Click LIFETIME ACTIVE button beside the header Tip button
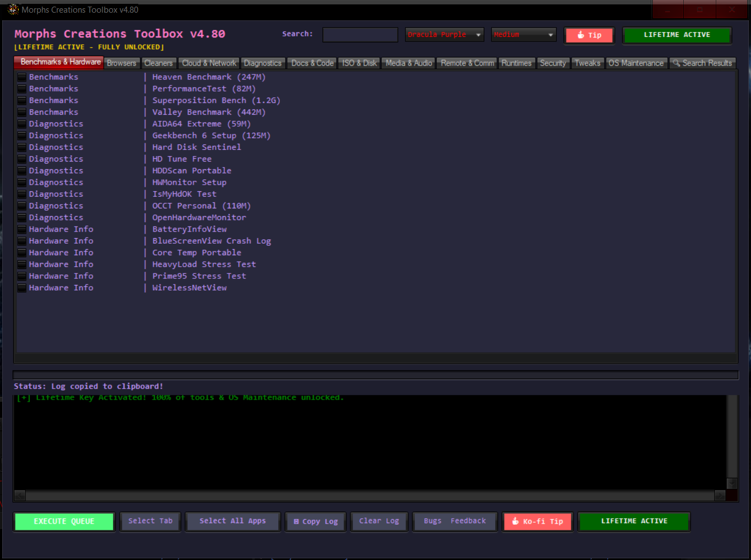This screenshot has height=560, width=751. click(677, 35)
